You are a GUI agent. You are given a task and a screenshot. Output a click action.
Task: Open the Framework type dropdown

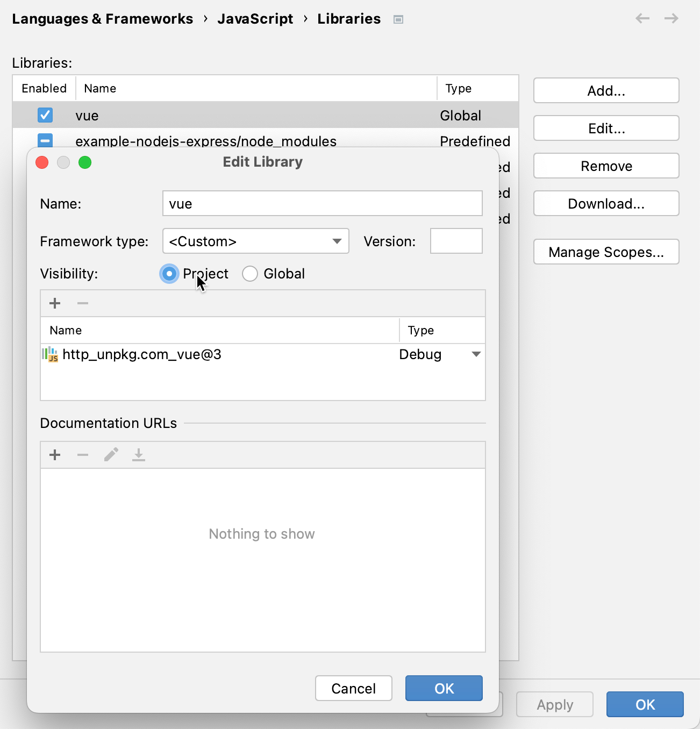pos(337,241)
